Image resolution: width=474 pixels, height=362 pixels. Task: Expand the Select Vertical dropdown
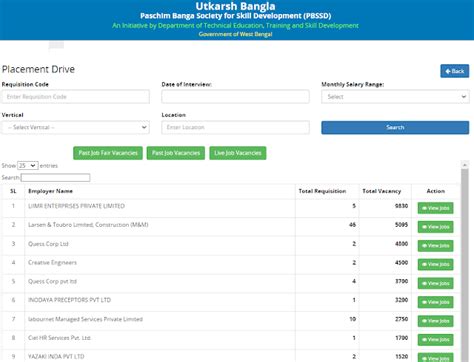75,127
